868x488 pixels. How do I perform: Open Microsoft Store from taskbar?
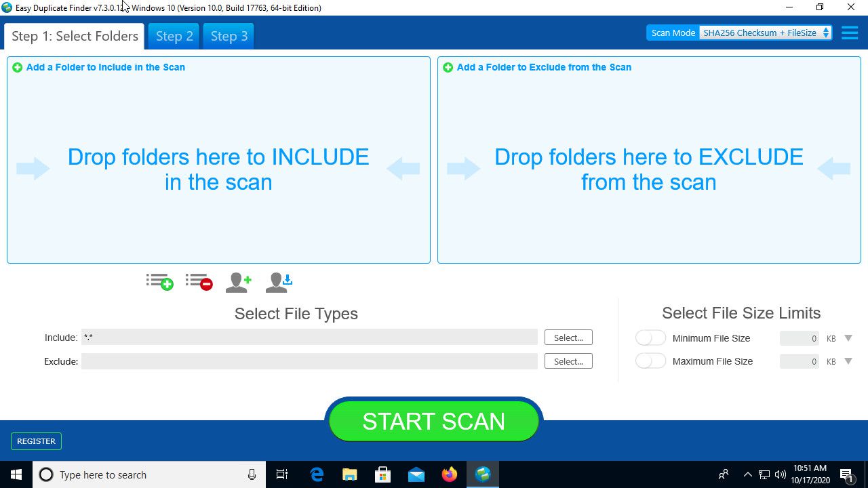click(382, 474)
